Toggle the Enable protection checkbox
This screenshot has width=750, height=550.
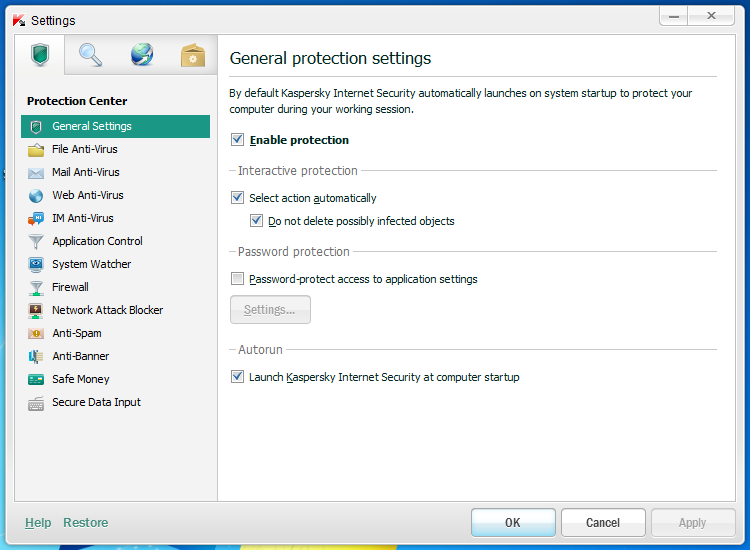pos(237,140)
